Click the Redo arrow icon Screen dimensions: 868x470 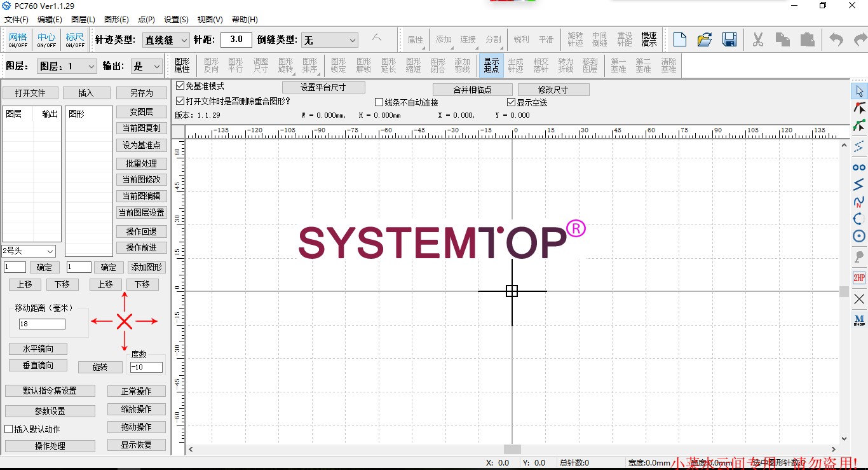tap(860, 39)
